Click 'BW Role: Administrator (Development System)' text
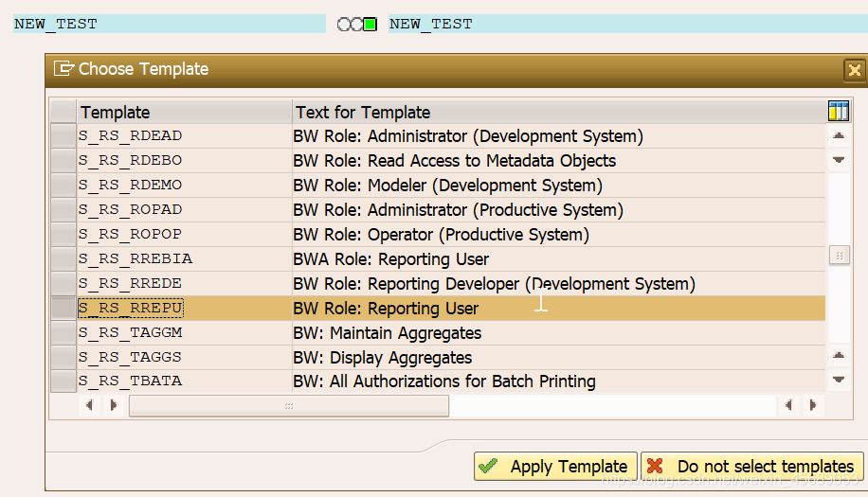The height and width of the screenshot is (497, 868). pos(468,136)
